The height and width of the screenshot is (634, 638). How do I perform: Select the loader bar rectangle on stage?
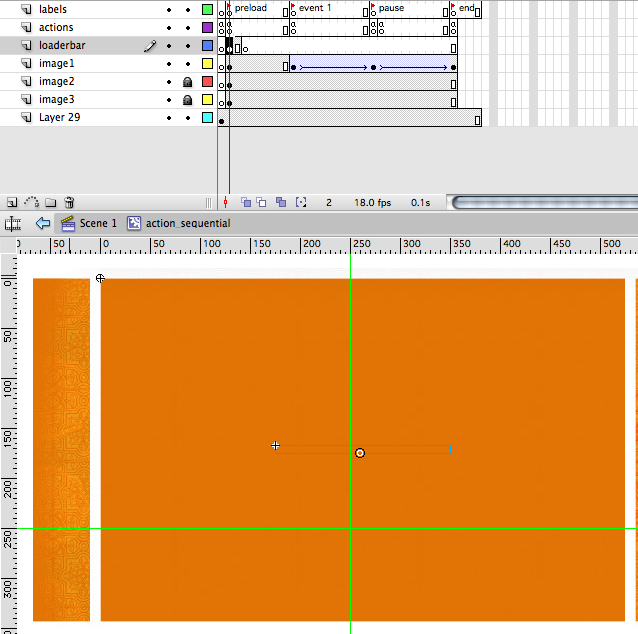(363, 450)
